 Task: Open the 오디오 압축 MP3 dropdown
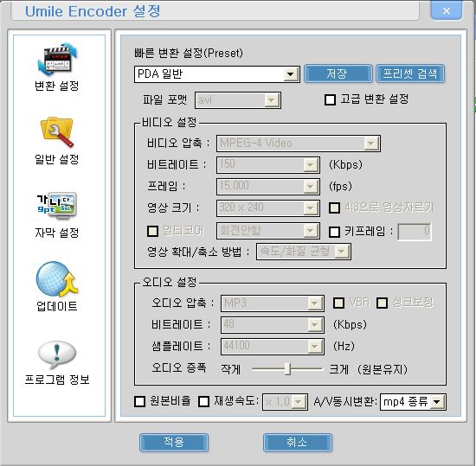click(x=273, y=303)
